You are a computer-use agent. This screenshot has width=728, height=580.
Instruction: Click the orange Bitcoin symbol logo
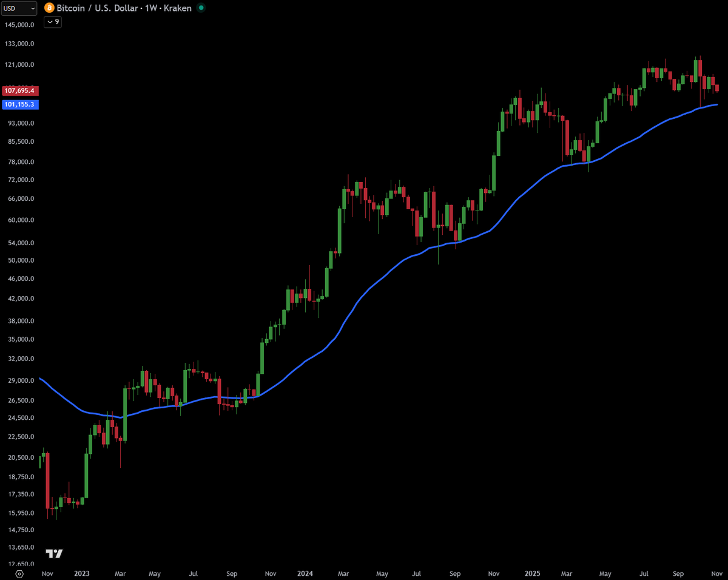pos(50,8)
